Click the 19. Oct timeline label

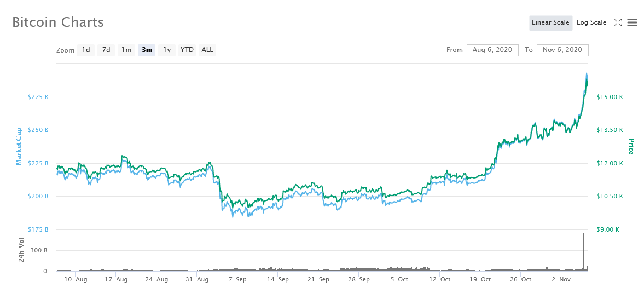coord(480,279)
